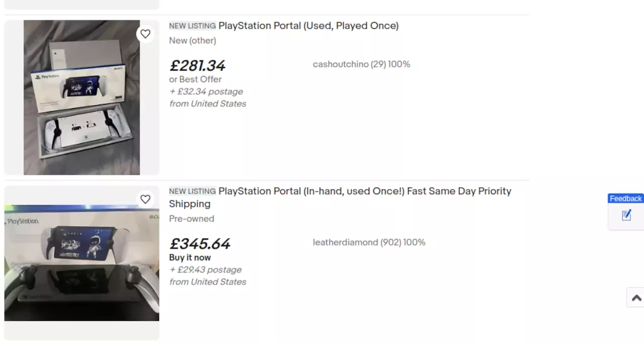View the first PlayStation Portal product photo
This screenshot has width=644, height=343.
tap(82, 98)
